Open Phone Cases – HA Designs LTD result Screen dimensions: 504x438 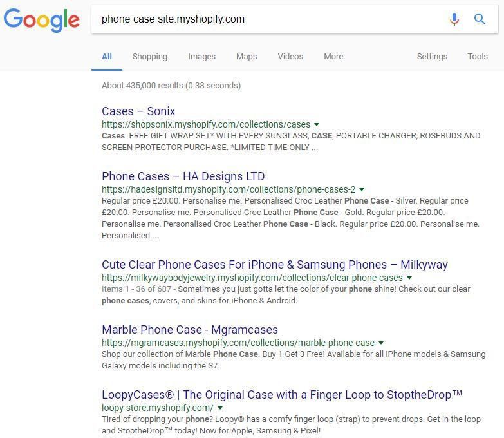(183, 176)
